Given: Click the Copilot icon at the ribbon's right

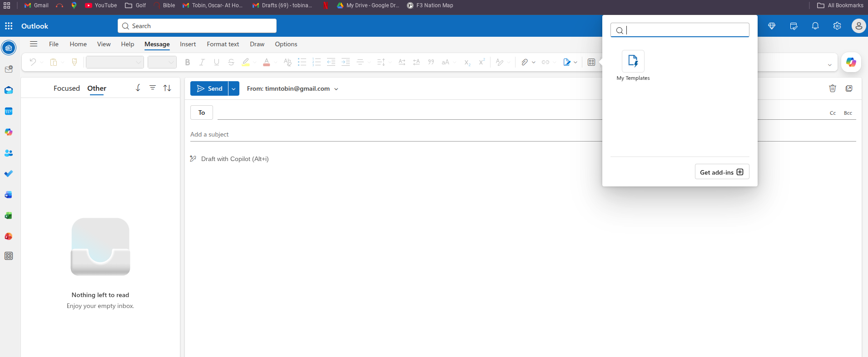Looking at the screenshot, I should 851,62.
